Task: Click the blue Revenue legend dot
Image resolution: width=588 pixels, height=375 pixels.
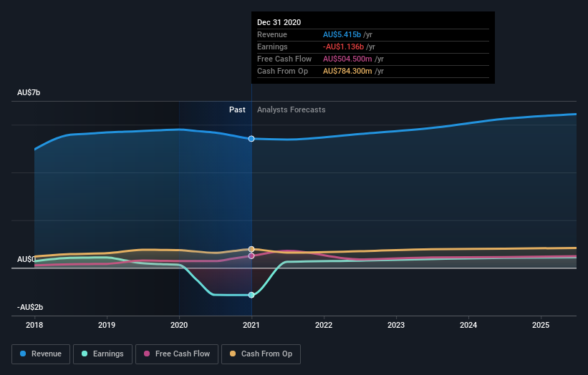Action: point(23,354)
